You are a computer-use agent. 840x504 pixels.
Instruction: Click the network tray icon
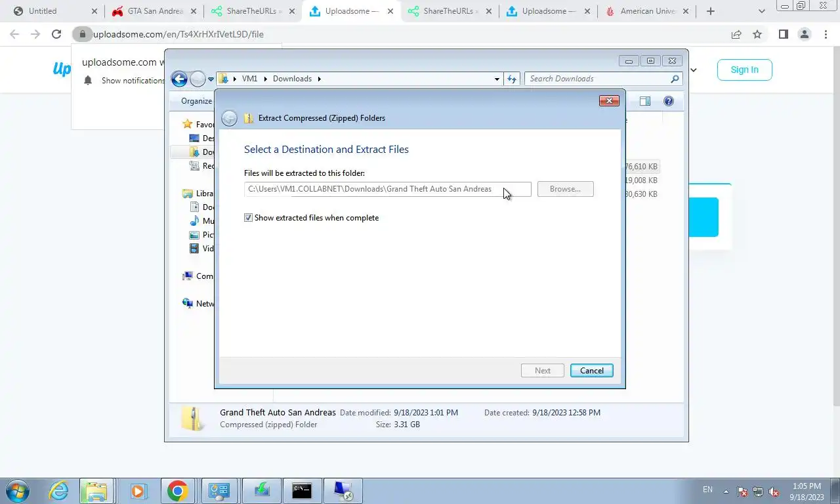point(758,492)
